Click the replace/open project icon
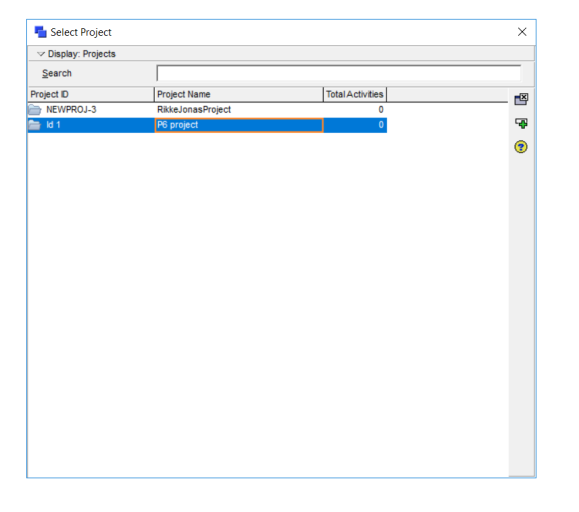 [521, 99]
